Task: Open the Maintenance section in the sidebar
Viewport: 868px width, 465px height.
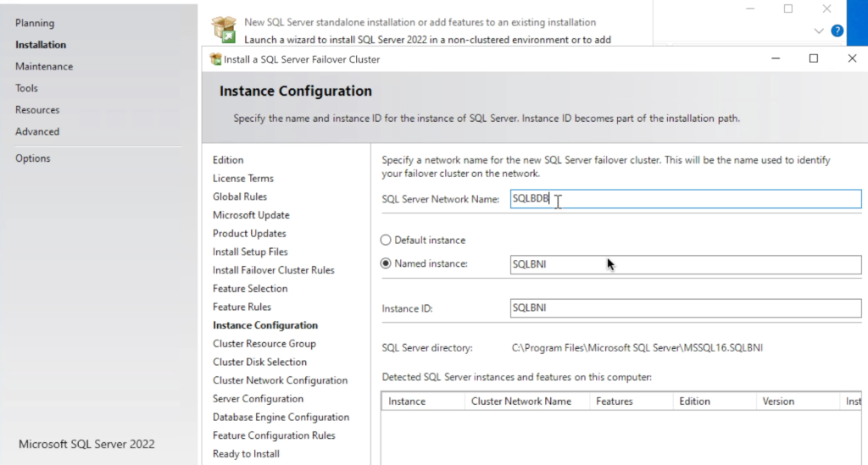Action: click(44, 66)
